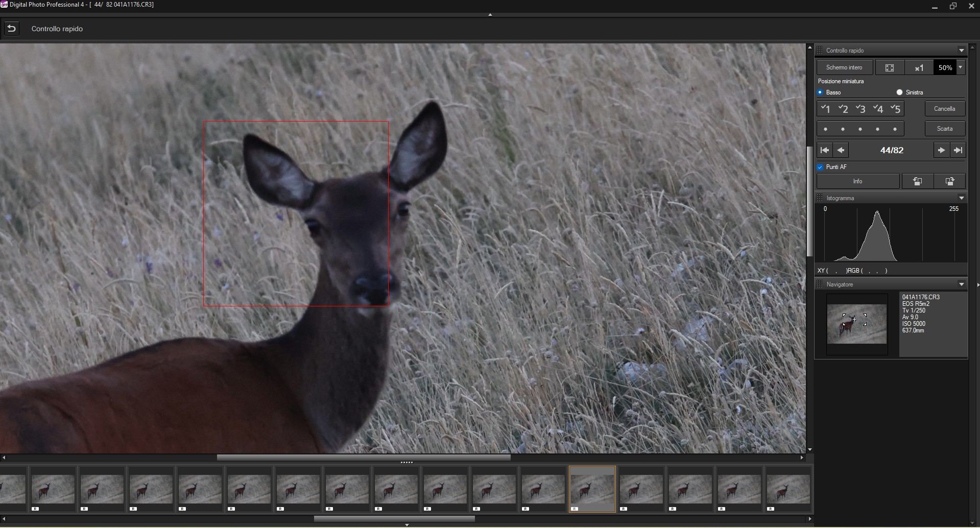The image size is (980, 528).
Task: Advance to the next image arrow
Action: [x=941, y=150]
